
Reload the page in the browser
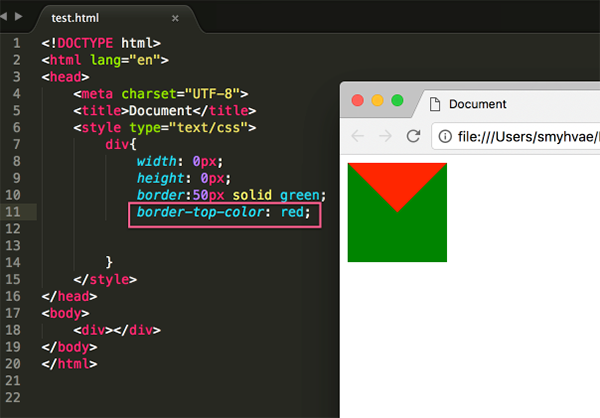coord(412,136)
